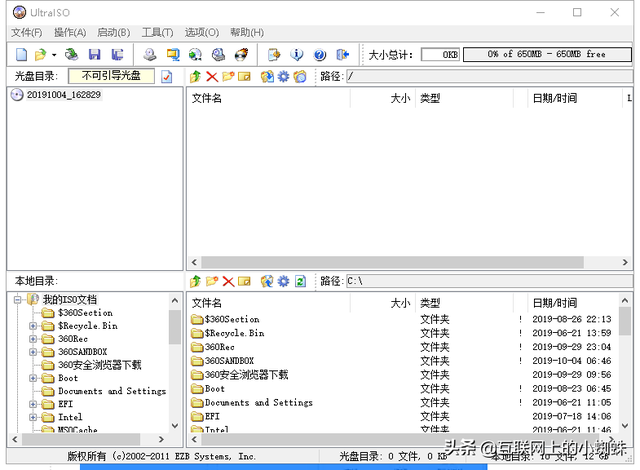Select disc volume 20191004_162829 in tree
Screen dimensions: 640x470
coord(64,95)
